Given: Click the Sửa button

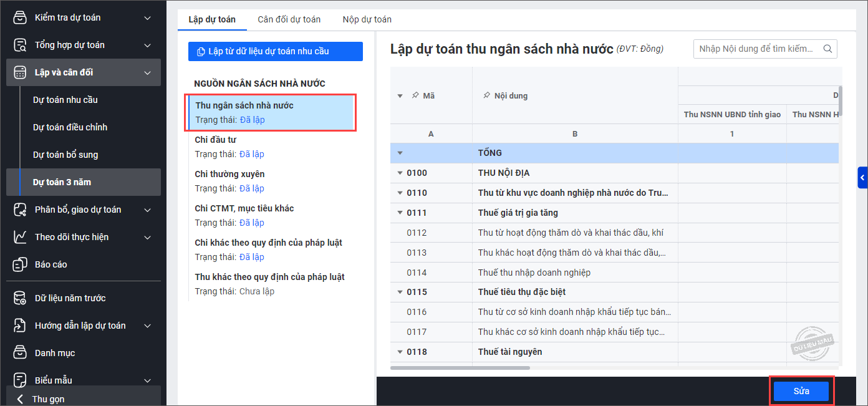Looking at the screenshot, I should coord(801,391).
